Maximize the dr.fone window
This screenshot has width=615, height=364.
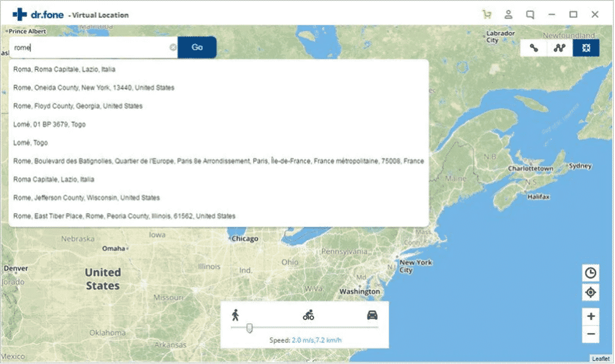[573, 15]
